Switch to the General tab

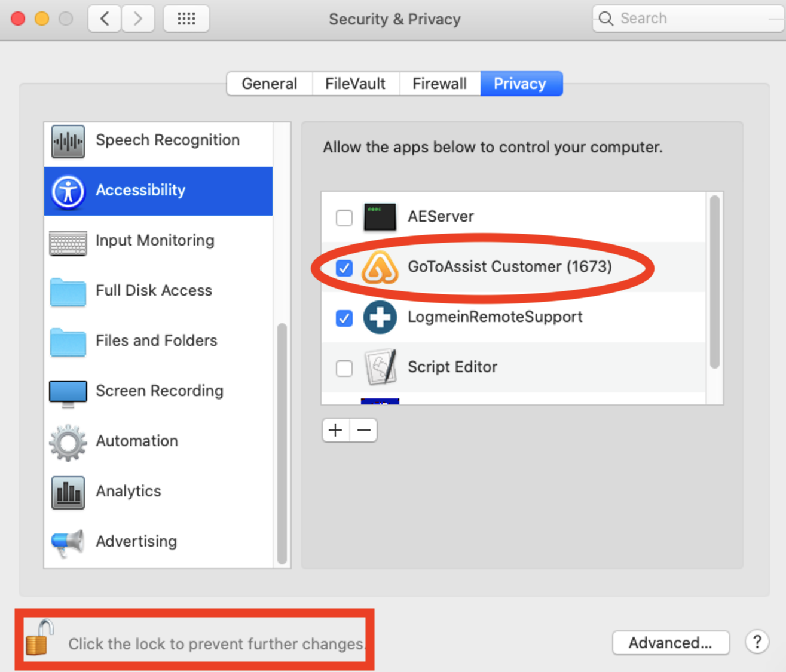[270, 84]
